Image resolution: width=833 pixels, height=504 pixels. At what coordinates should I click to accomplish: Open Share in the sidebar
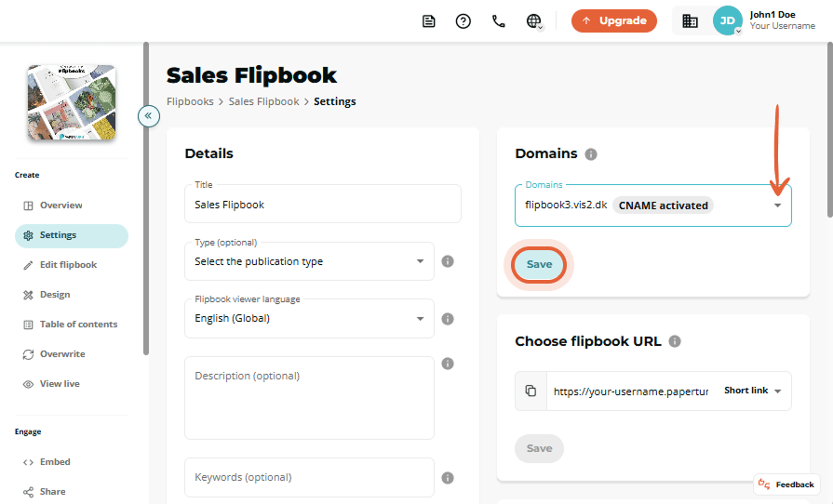(71, 492)
